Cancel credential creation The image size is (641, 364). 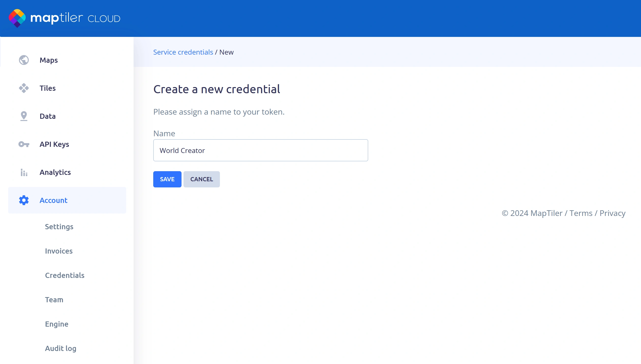pyautogui.click(x=201, y=179)
